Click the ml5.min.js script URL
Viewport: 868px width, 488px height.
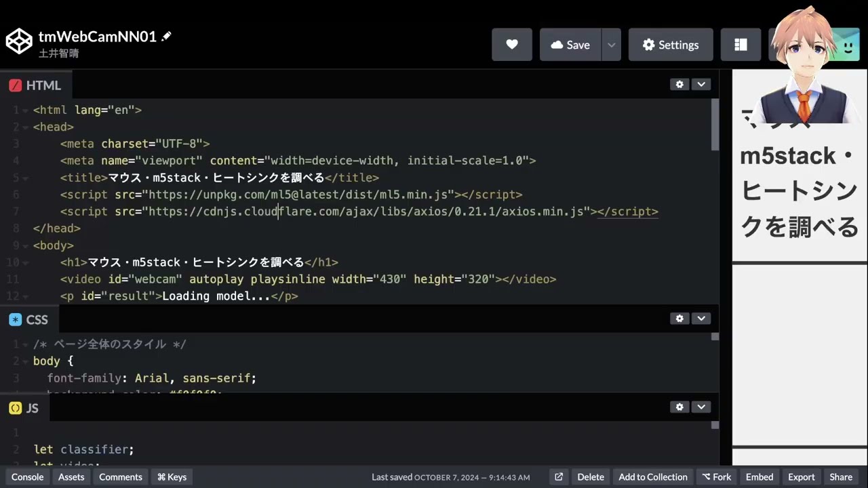point(298,195)
